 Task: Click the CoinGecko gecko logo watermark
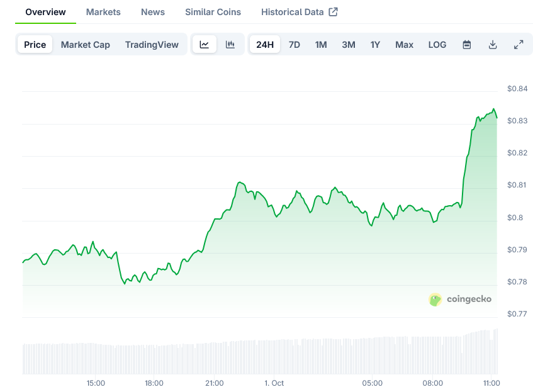(x=435, y=300)
